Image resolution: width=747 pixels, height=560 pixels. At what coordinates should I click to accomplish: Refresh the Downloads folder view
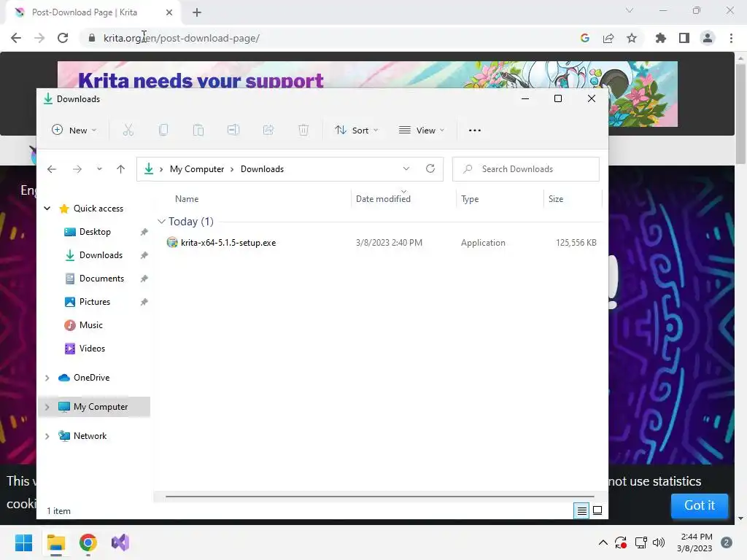click(x=430, y=168)
